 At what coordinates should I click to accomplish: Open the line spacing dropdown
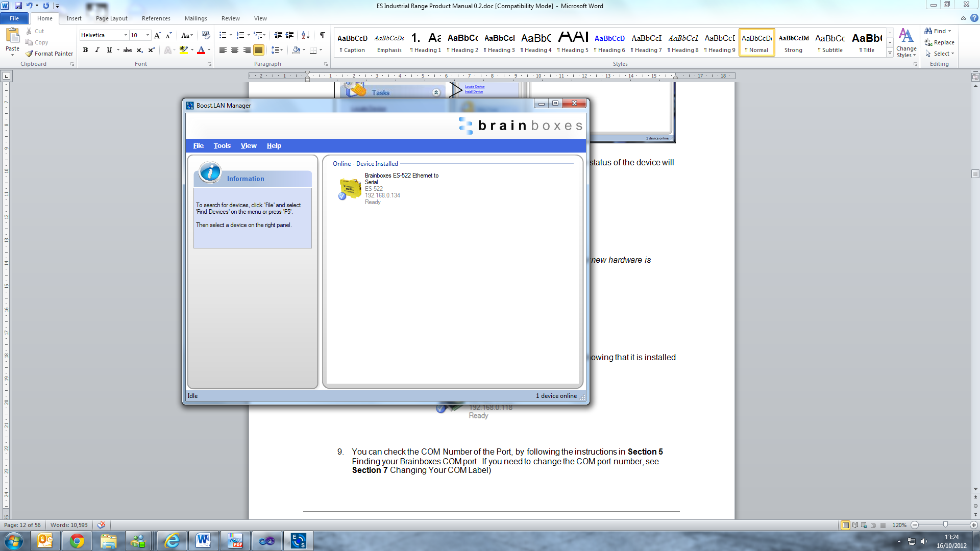coord(277,50)
